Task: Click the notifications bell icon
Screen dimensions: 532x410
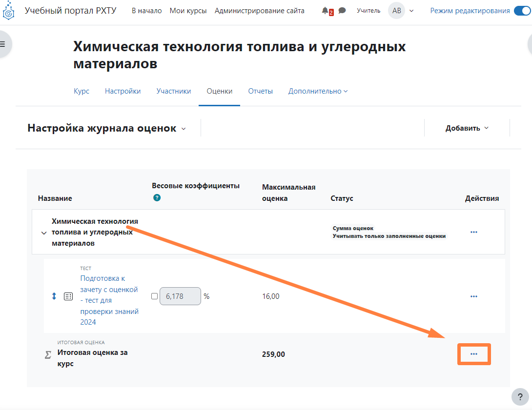Action: point(326,11)
